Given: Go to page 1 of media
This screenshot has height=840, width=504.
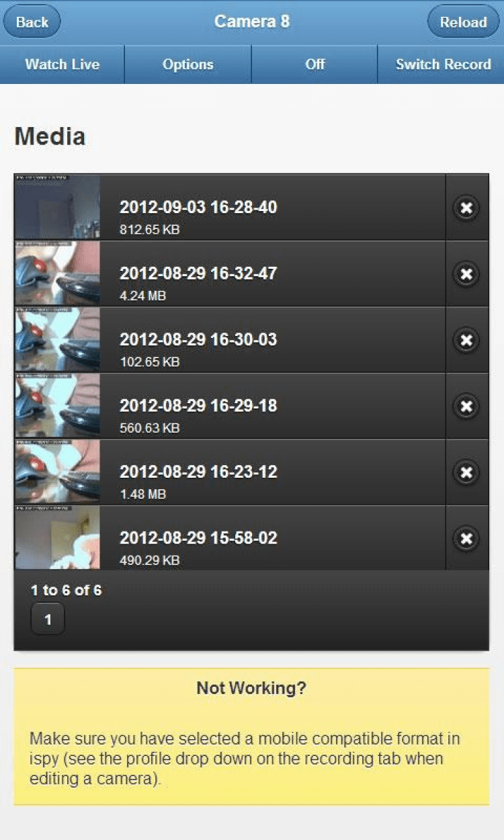Looking at the screenshot, I should coord(48,619).
